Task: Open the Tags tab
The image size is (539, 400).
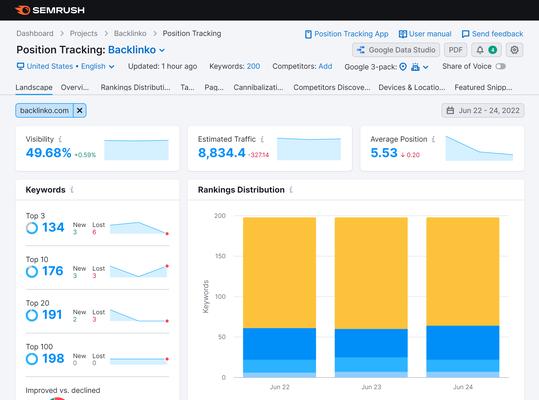Action: (x=187, y=87)
